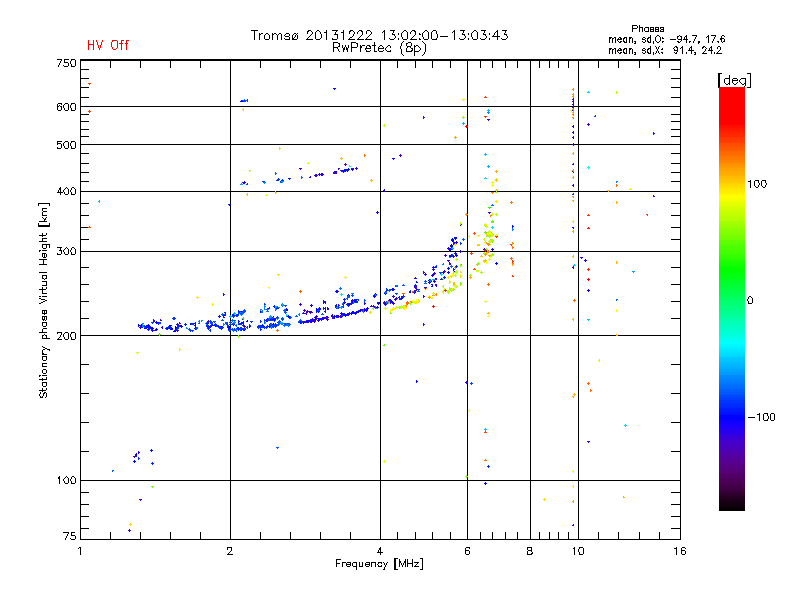Screen dimensions: 800x600
Task: Click the 'Frequency [MHz]' axis title
Action: click(x=379, y=564)
